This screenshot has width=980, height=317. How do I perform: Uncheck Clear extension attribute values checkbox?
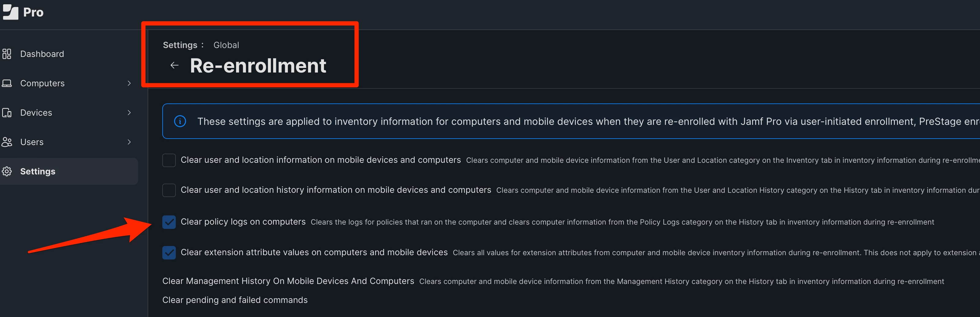click(169, 253)
